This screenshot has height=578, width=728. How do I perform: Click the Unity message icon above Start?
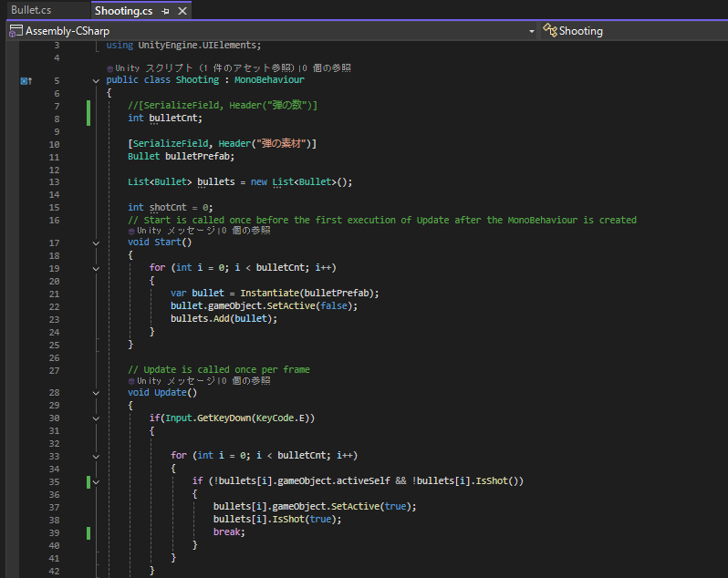pyautogui.click(x=131, y=231)
